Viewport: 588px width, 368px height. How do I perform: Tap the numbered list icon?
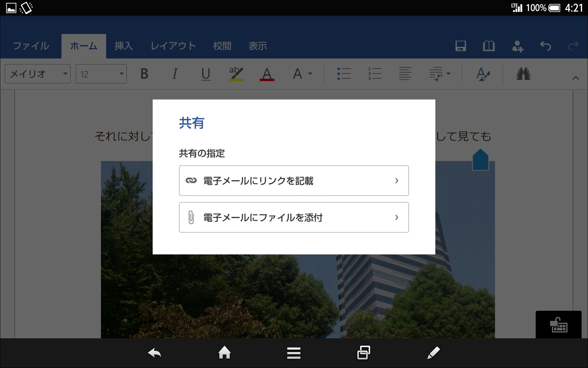[374, 74]
